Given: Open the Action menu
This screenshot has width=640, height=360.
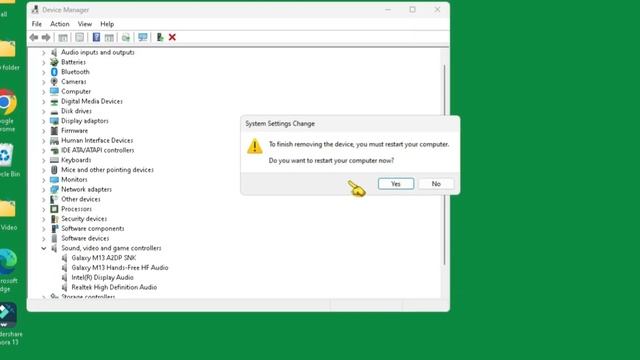Looking at the screenshot, I should click(60, 24).
